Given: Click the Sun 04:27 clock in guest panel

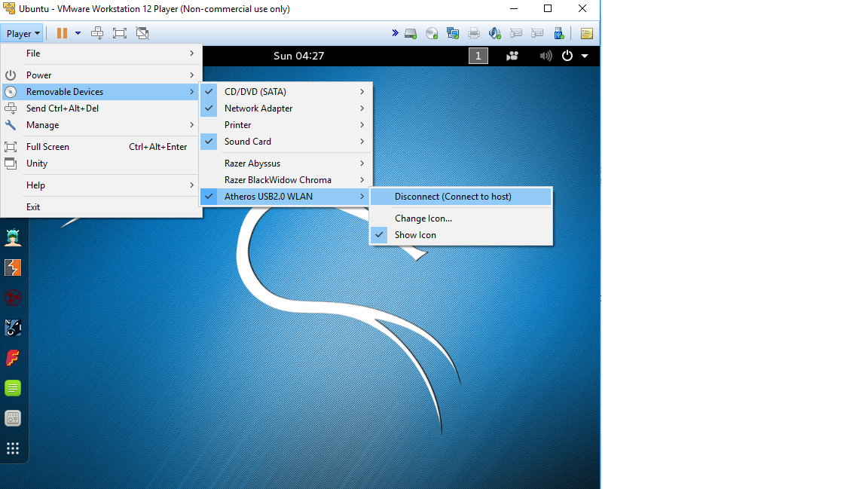Looking at the screenshot, I should tap(298, 56).
